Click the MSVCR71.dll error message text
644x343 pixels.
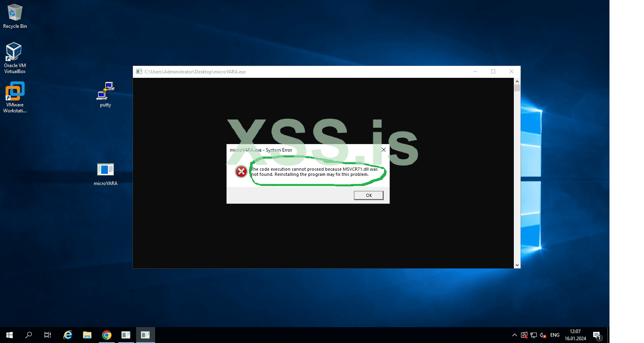coord(315,172)
